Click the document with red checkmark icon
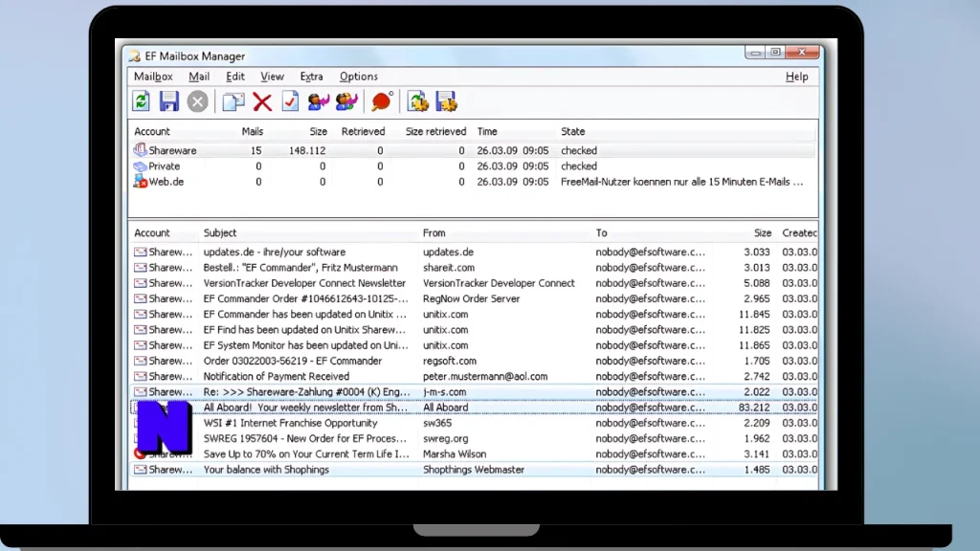 [290, 101]
